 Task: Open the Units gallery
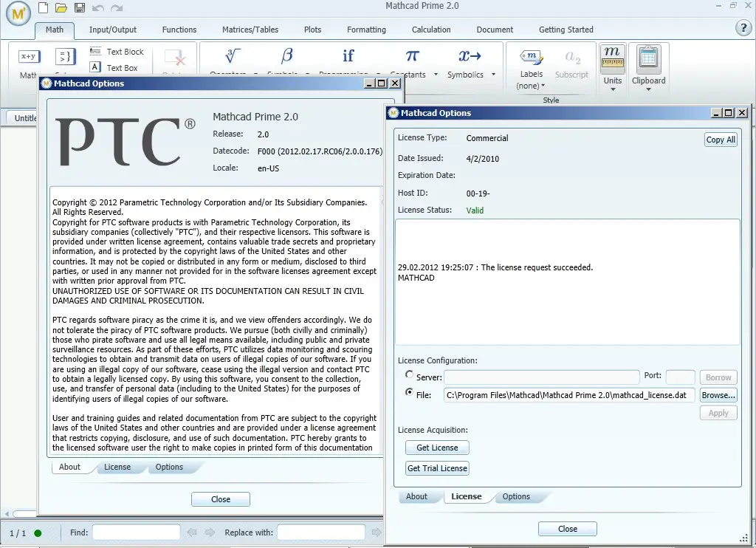coord(613,67)
